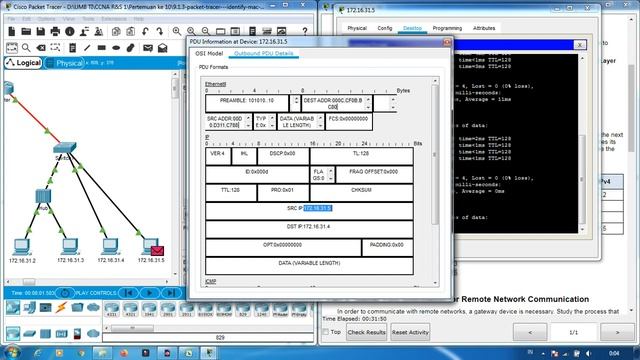Image resolution: width=640 pixels, height=360 pixels.
Task: Click the device list horizontal scrollbar thumb
Action: (132, 328)
